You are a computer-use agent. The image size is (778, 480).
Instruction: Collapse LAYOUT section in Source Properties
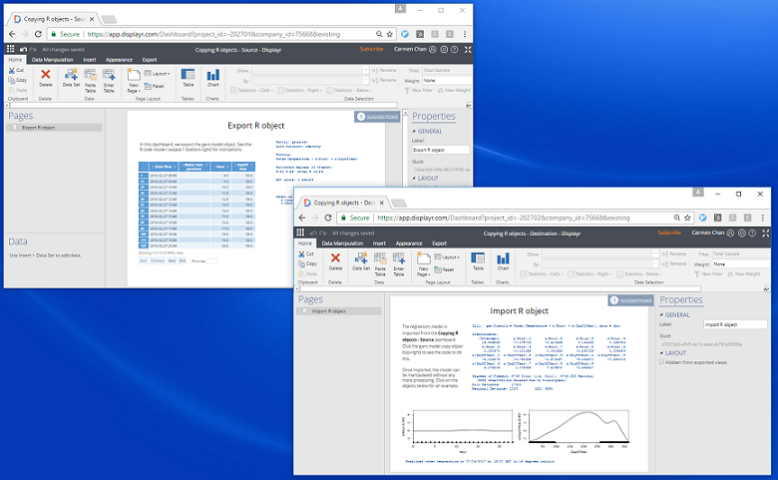(x=414, y=178)
